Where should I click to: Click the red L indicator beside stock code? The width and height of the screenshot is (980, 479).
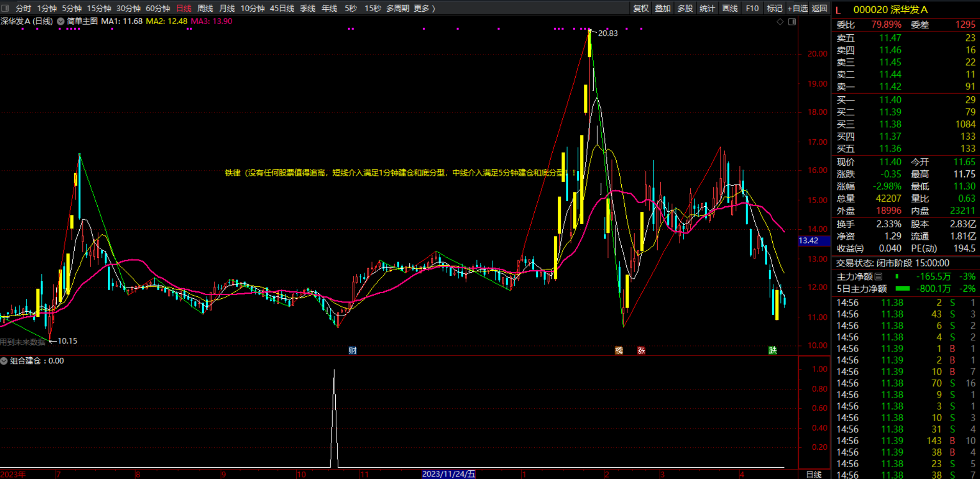(x=838, y=10)
